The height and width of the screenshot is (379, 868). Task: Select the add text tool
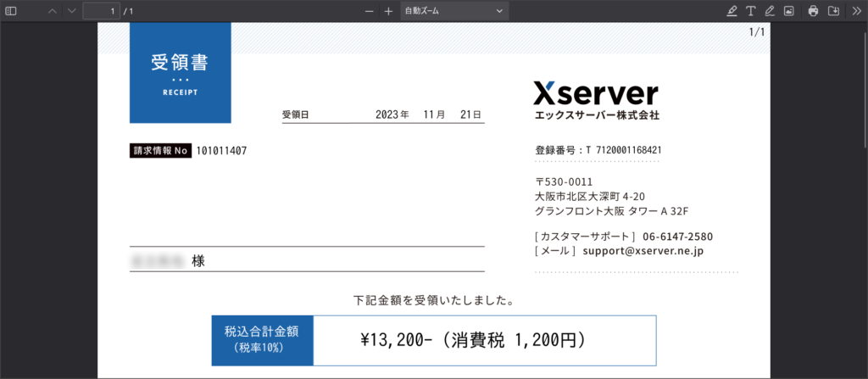click(751, 11)
